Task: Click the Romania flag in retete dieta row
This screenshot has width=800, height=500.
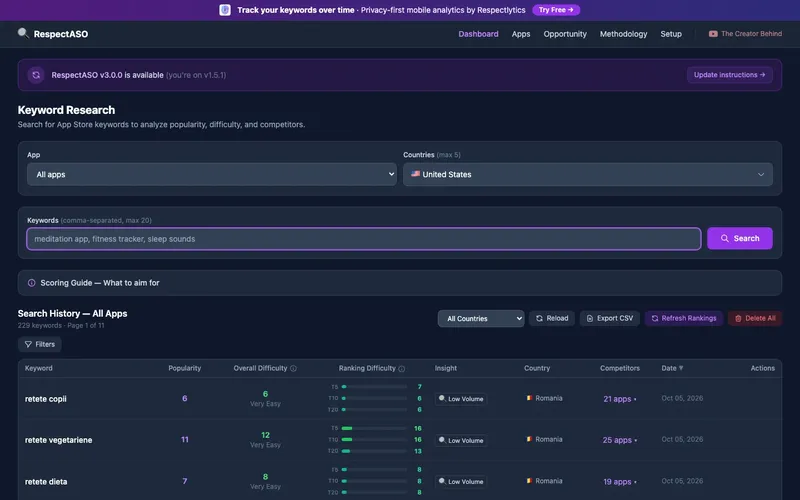Action: pos(529,481)
